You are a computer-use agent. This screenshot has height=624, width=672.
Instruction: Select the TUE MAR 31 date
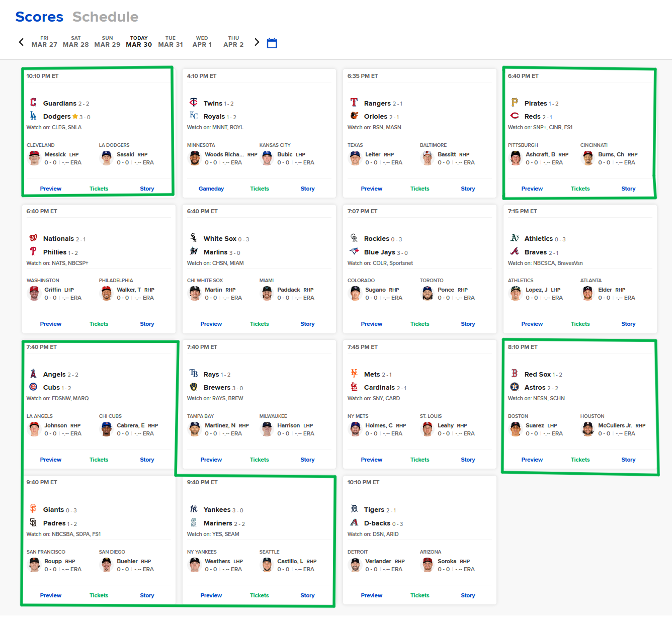(171, 42)
